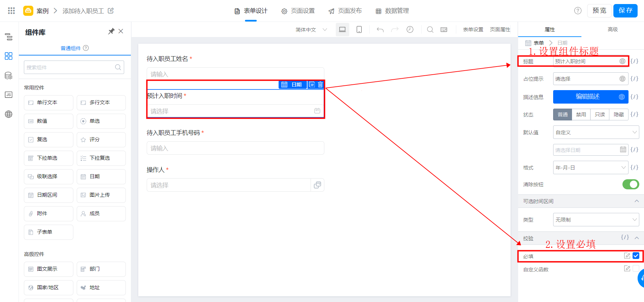This screenshot has width=644, height=302.
Task: Open the version history clock icon
Action: [x=410, y=30]
